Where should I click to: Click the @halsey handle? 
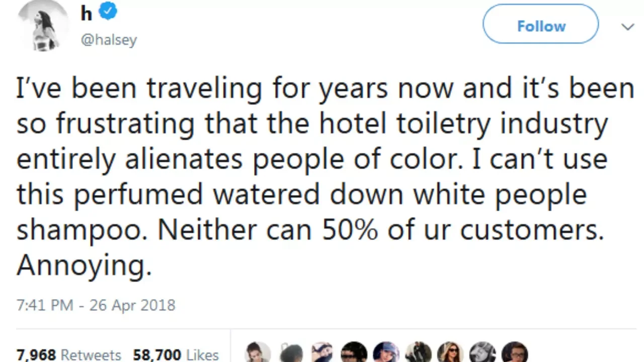point(109,40)
